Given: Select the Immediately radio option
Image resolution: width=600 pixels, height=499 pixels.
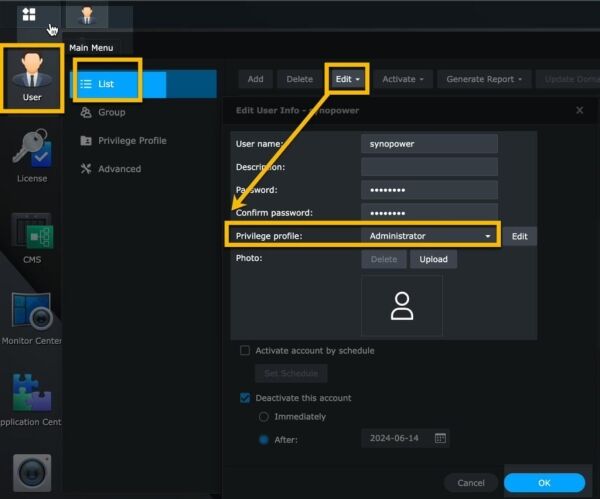Looking at the screenshot, I should tap(264, 416).
